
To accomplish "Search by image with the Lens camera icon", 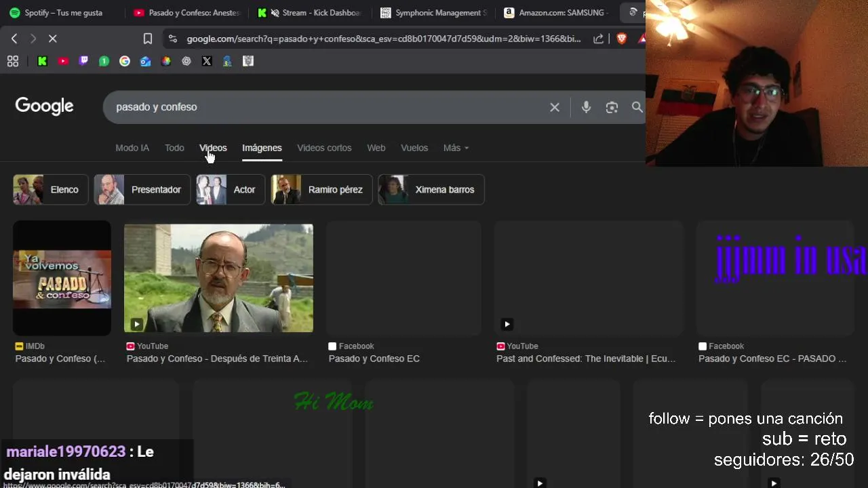I will [x=612, y=107].
